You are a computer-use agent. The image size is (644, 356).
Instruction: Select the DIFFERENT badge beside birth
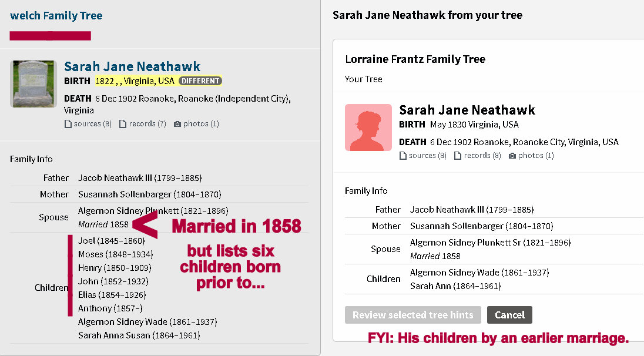(x=200, y=81)
